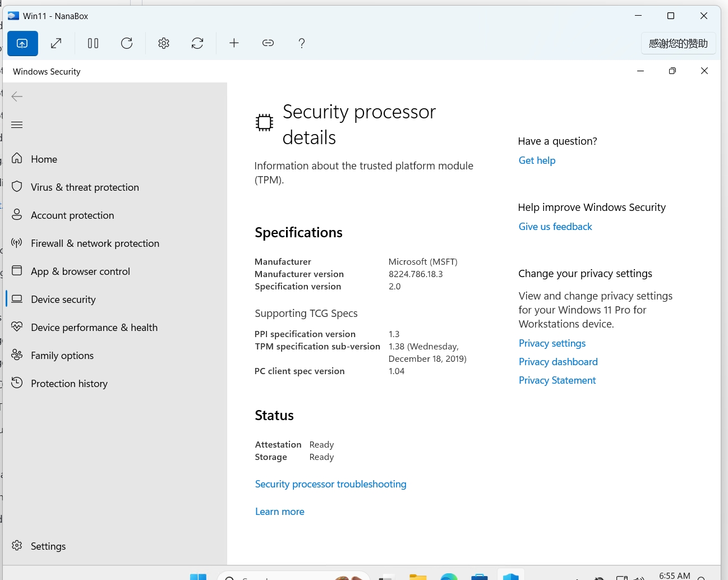Click PC client spec version value 1.04
Image resolution: width=728 pixels, height=580 pixels.
tap(397, 371)
